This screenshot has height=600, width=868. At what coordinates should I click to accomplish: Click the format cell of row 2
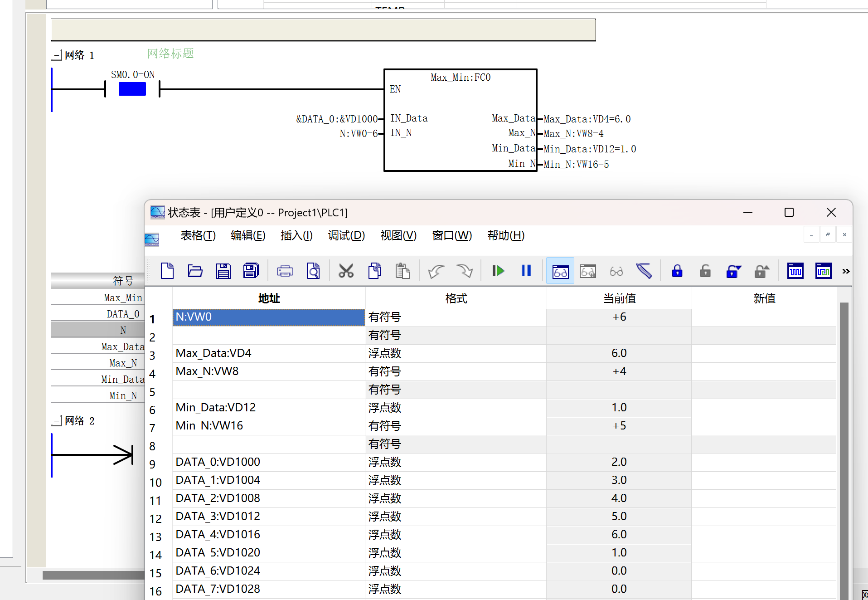coord(456,335)
